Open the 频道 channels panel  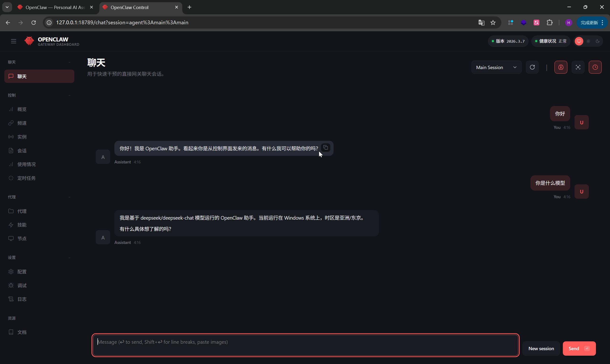tap(22, 123)
